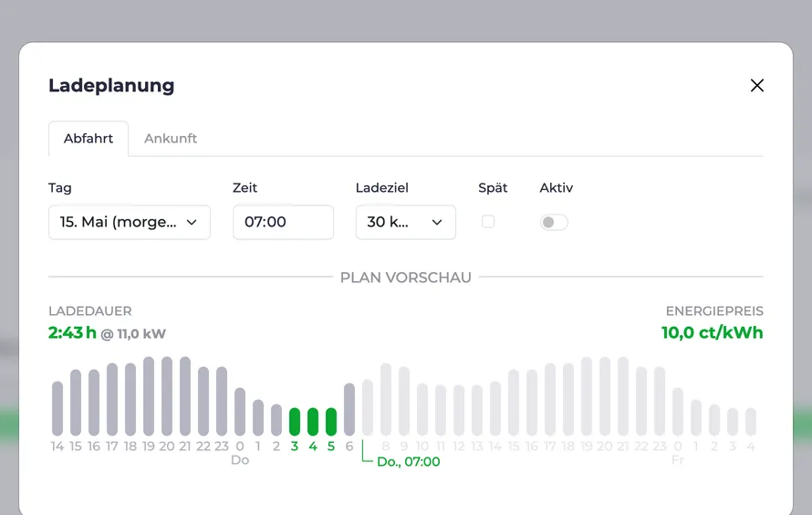Click the gray bar above hour 20
The image size is (812, 515).
[167, 395]
